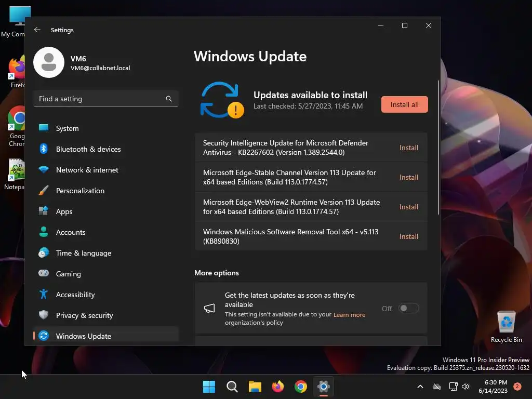Click the Settings vertical scrollbar
Image resolution: width=532 pixels, height=399 pixels.
coord(438,148)
